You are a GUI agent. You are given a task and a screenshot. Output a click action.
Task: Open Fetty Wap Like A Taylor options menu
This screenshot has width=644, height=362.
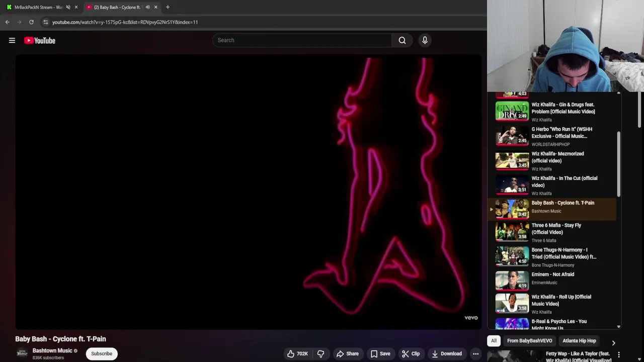tap(619, 354)
